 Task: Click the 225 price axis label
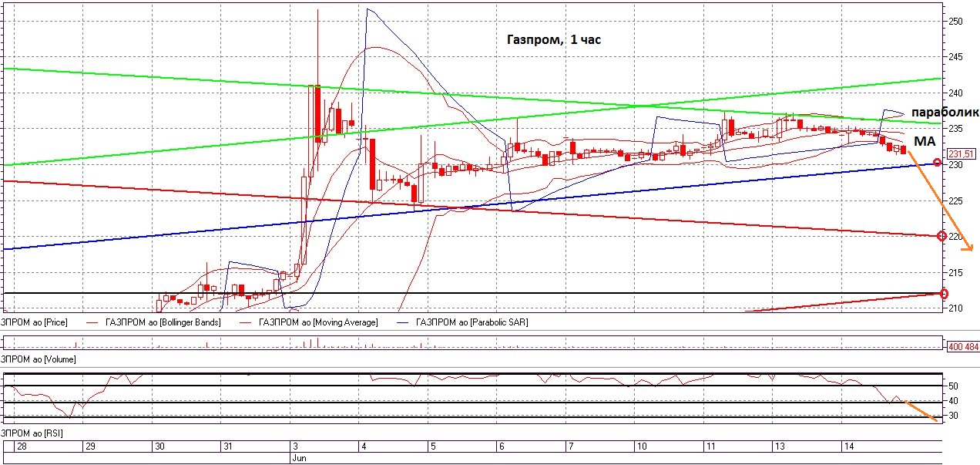pos(956,200)
